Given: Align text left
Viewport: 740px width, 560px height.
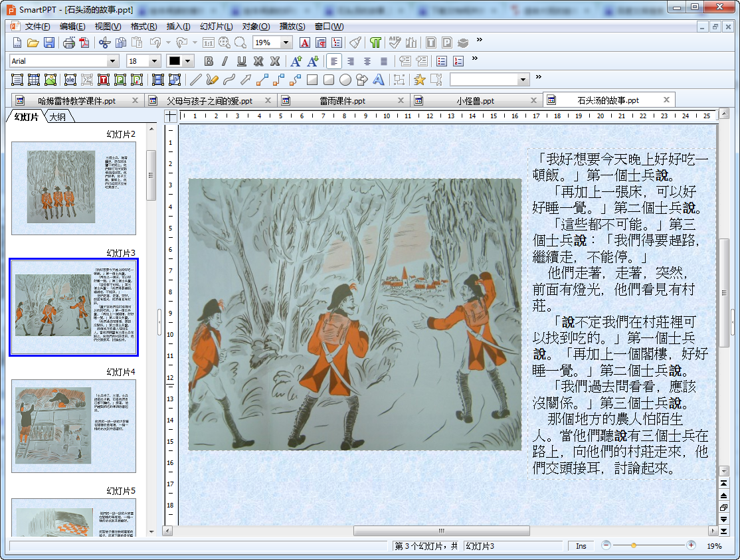Looking at the screenshot, I should 334,61.
